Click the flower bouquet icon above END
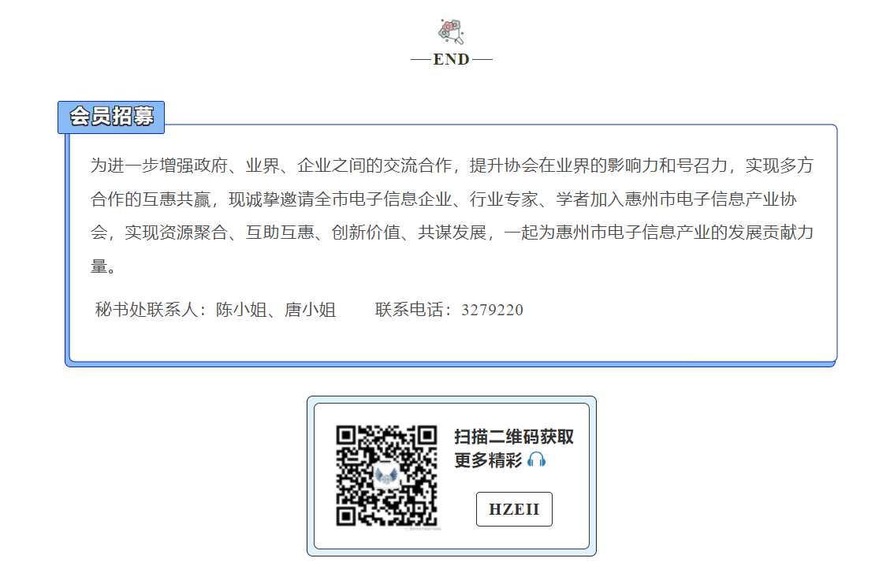 (x=451, y=31)
